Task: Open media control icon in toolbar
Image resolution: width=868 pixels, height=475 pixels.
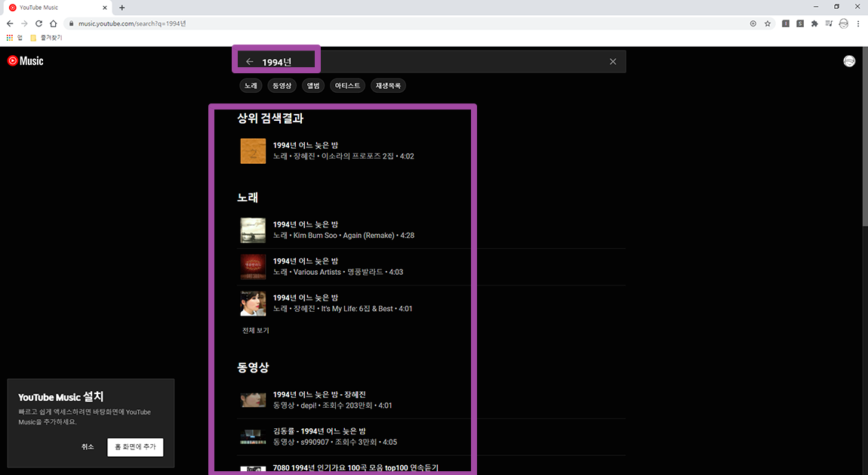Action: [829, 24]
